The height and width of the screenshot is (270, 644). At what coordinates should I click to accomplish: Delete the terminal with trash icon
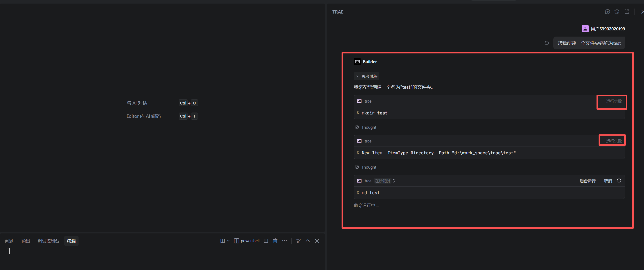[275, 241]
